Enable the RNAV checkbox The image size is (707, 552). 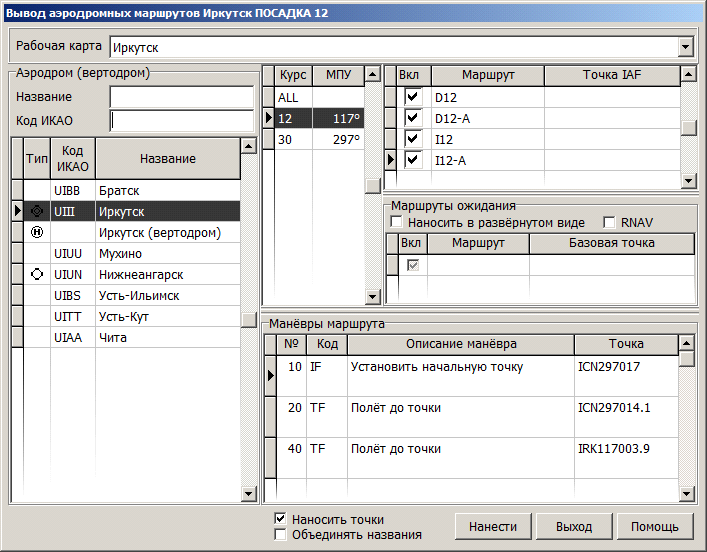pyautogui.click(x=609, y=222)
